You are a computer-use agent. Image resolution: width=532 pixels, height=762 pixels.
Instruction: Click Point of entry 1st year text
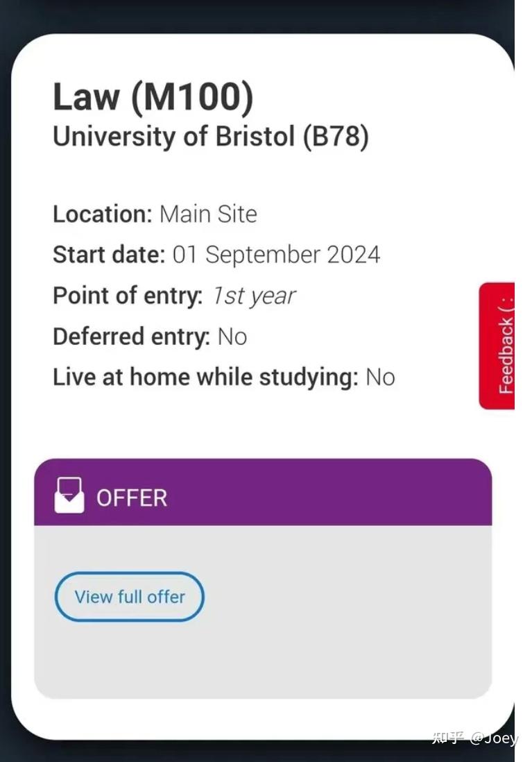[173, 296]
